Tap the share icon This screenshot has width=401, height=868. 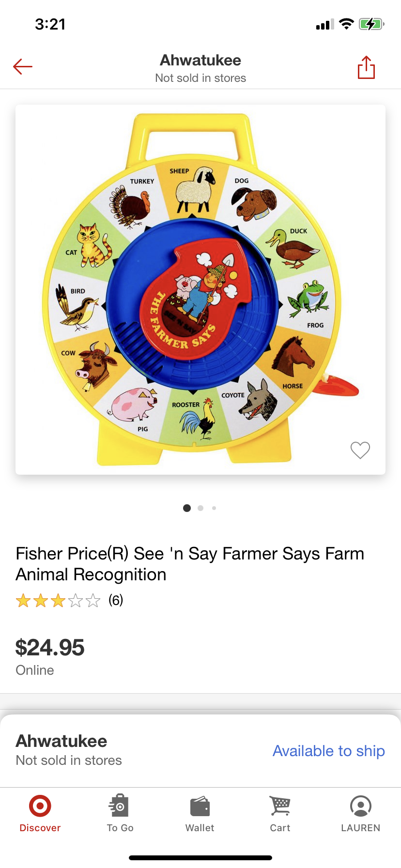point(366,67)
